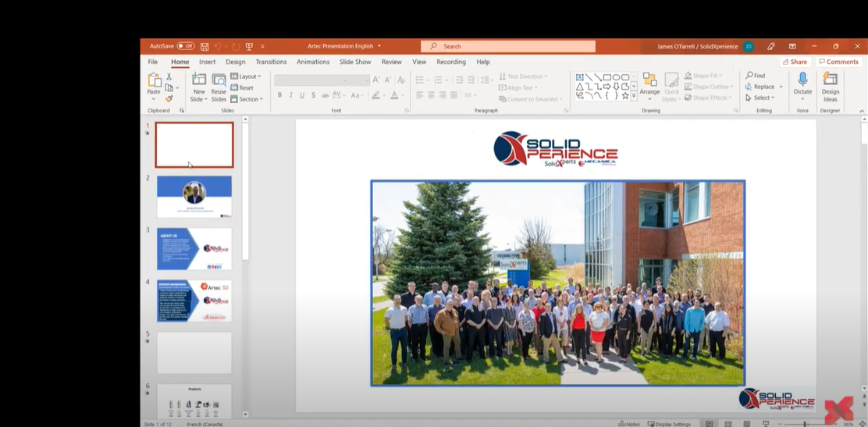Click Convert to SmartArt
The width and height of the screenshot is (868, 427).
coord(530,99)
